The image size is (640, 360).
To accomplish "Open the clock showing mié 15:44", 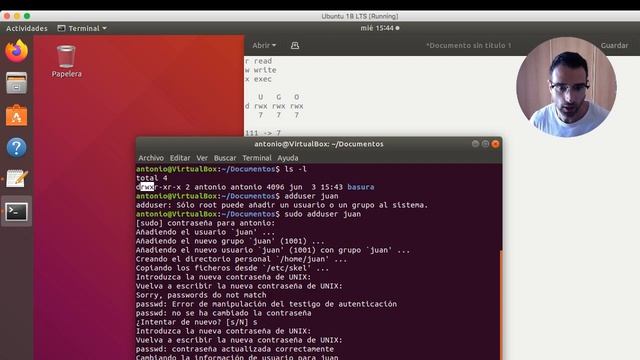I will (x=380, y=28).
